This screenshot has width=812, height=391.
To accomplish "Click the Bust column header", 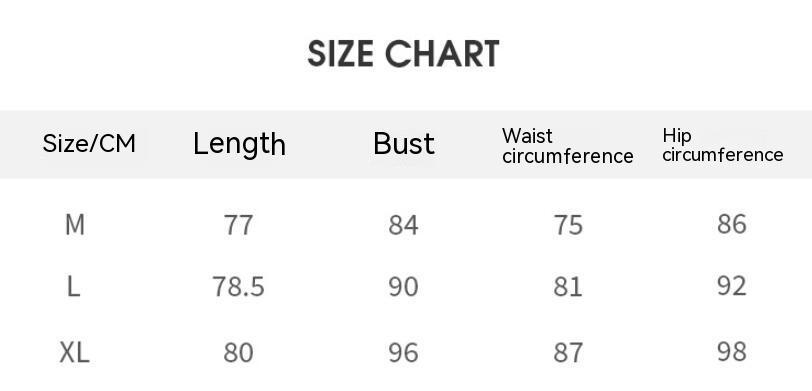I will (404, 144).
